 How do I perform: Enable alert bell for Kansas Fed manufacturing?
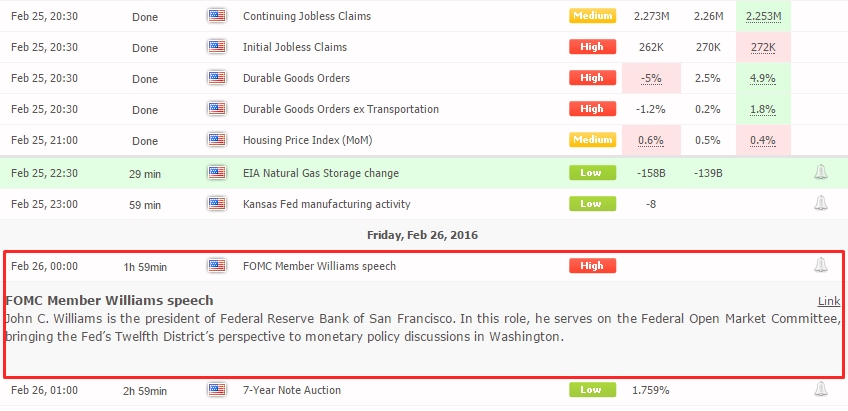820,203
